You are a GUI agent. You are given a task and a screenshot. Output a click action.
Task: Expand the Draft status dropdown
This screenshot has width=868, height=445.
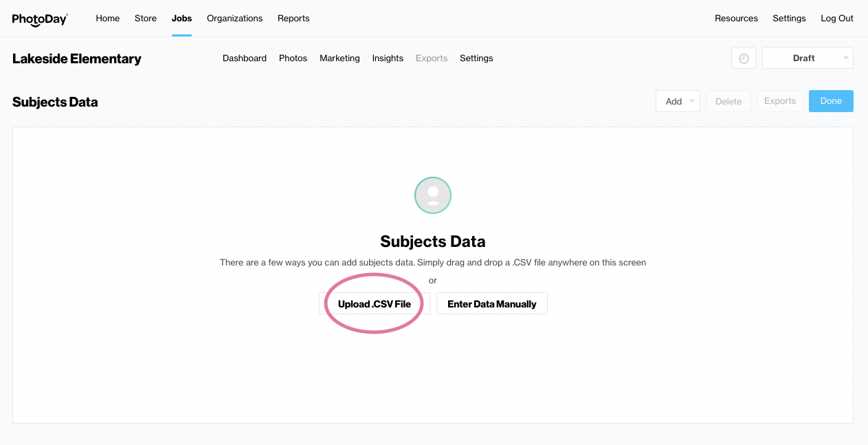808,58
